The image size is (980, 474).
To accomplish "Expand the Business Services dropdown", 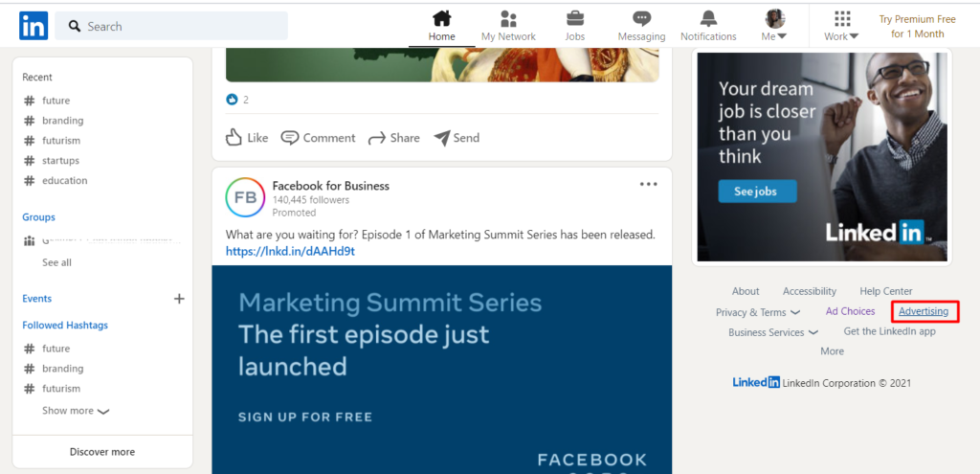I will 773,332.
